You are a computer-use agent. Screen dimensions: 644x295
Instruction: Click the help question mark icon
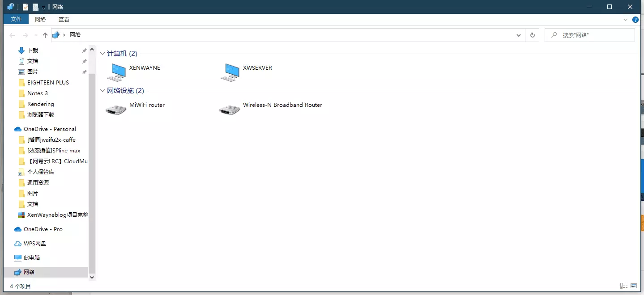tap(635, 20)
